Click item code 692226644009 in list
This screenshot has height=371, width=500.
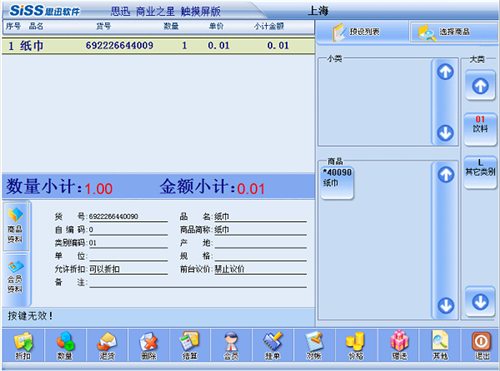[x=119, y=46]
